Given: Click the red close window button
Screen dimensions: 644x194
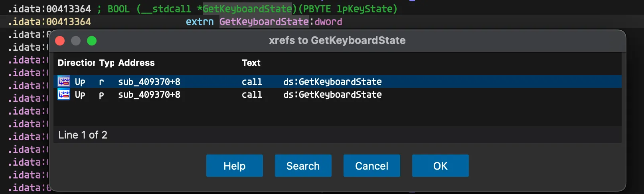Looking at the screenshot, I should 60,41.
